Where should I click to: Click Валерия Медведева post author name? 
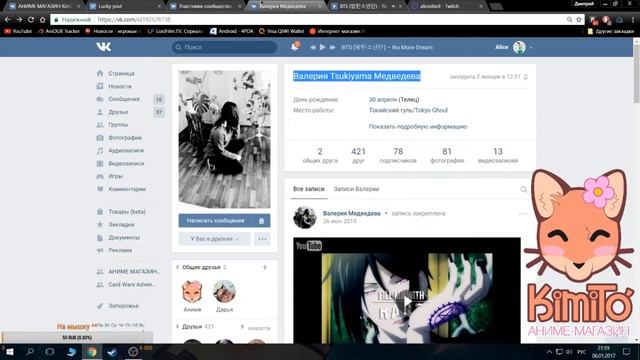click(351, 213)
